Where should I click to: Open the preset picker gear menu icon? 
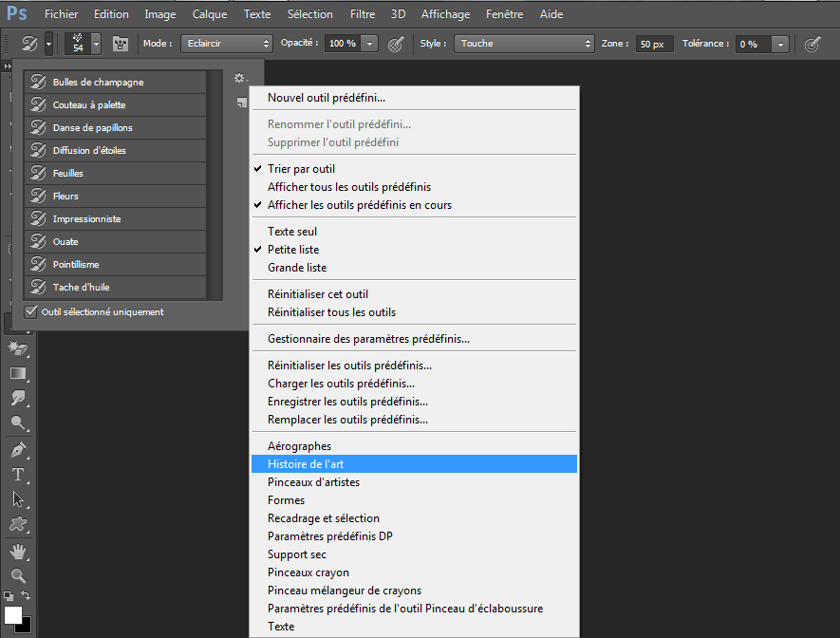click(240, 79)
